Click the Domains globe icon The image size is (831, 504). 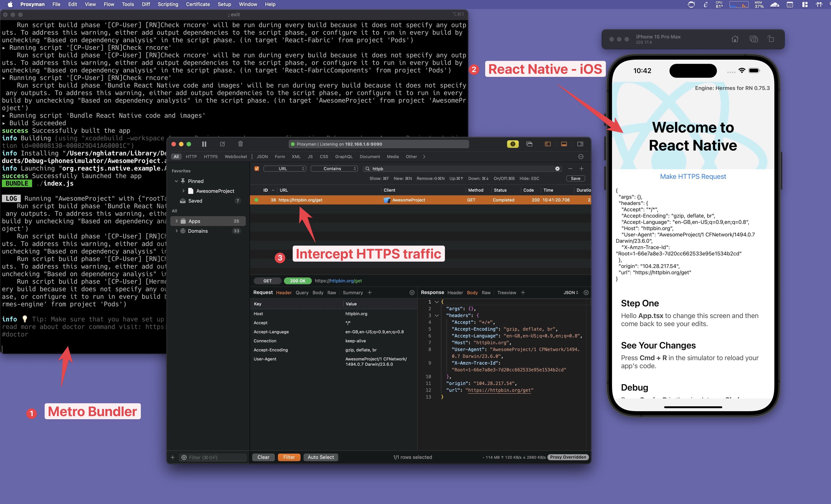click(x=183, y=231)
